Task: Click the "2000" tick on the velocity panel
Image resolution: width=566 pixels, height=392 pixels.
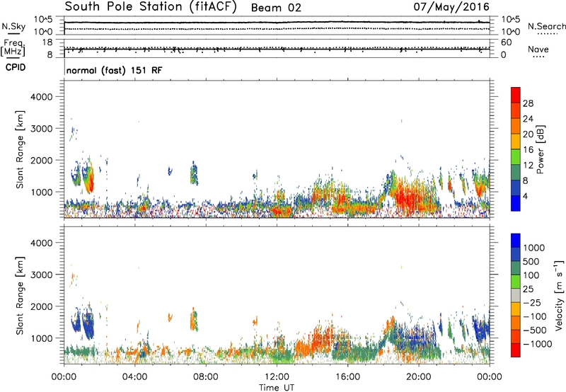Action: (x=41, y=306)
